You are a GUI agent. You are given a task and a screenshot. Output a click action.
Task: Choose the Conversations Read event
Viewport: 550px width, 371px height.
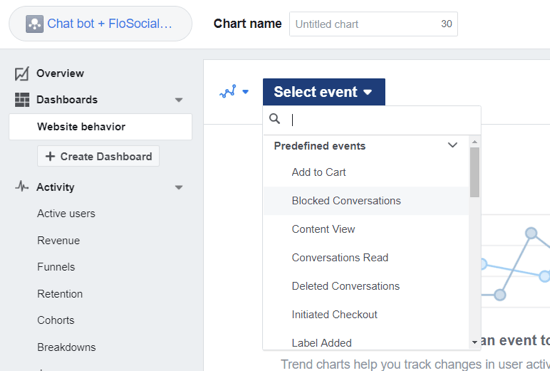point(366,258)
